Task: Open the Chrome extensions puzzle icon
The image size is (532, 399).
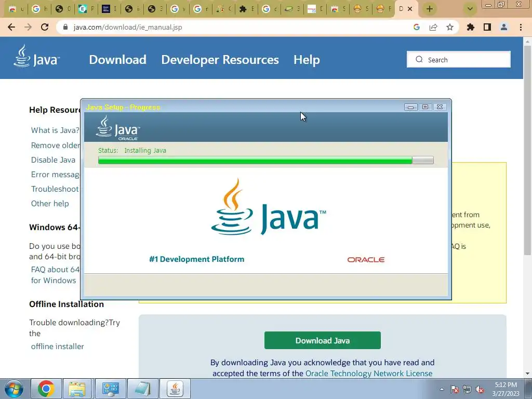Action: click(471, 27)
